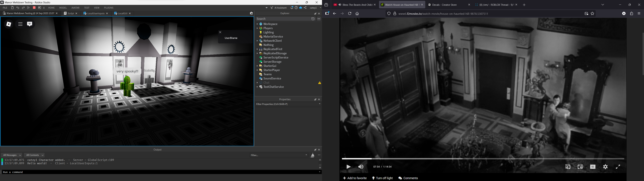The image size is (644, 181).
Task: Toggle the client/server view icon
Action: [40, 8]
